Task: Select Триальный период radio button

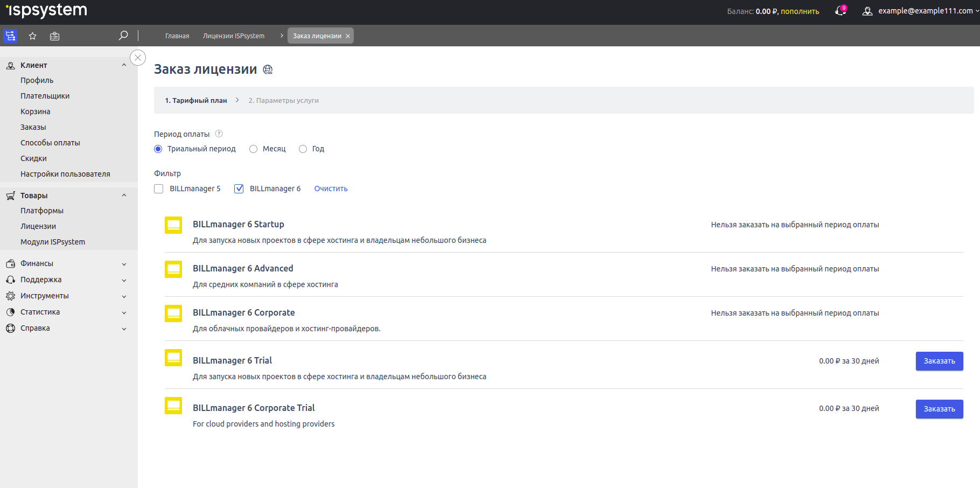Action: coord(158,149)
